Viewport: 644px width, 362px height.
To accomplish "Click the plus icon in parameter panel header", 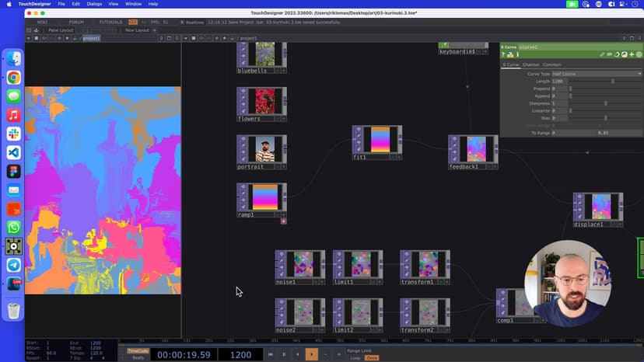I will tap(632, 54).
